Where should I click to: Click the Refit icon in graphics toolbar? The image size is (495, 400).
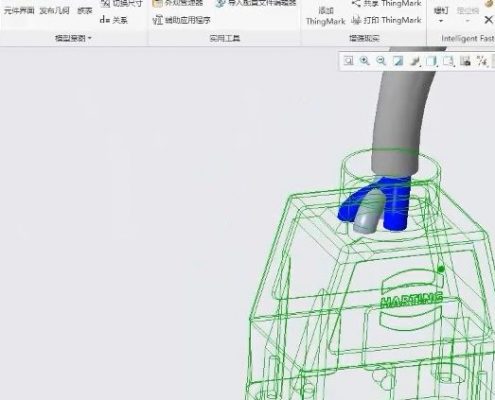tap(349, 61)
